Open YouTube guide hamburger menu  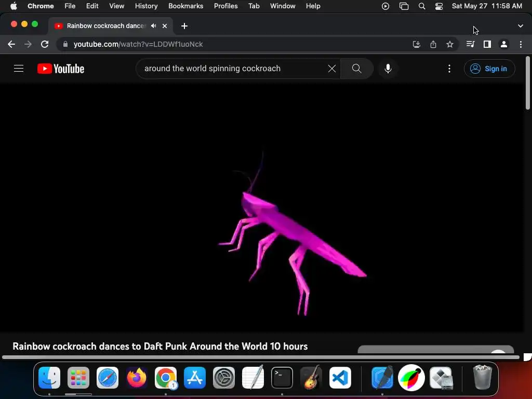(19, 69)
